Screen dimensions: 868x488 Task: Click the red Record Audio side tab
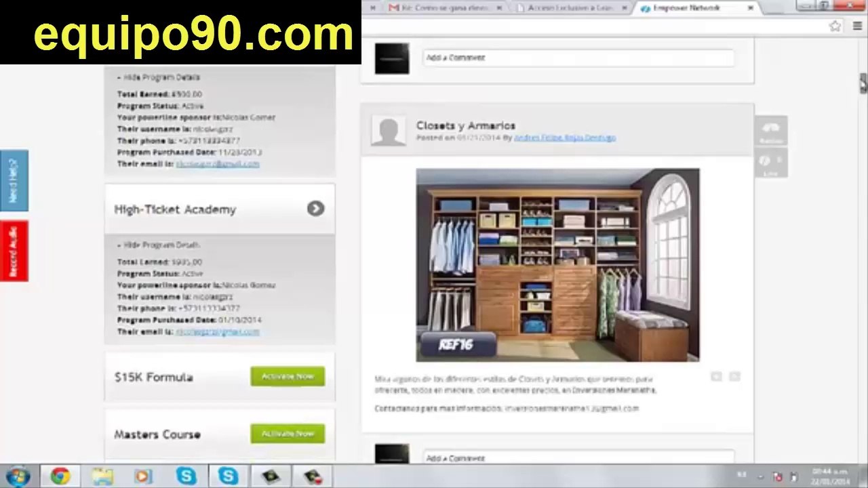click(x=14, y=251)
